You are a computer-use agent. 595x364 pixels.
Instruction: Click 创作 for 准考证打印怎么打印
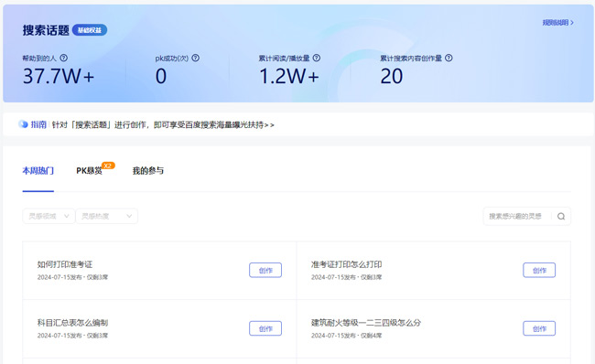click(x=539, y=271)
